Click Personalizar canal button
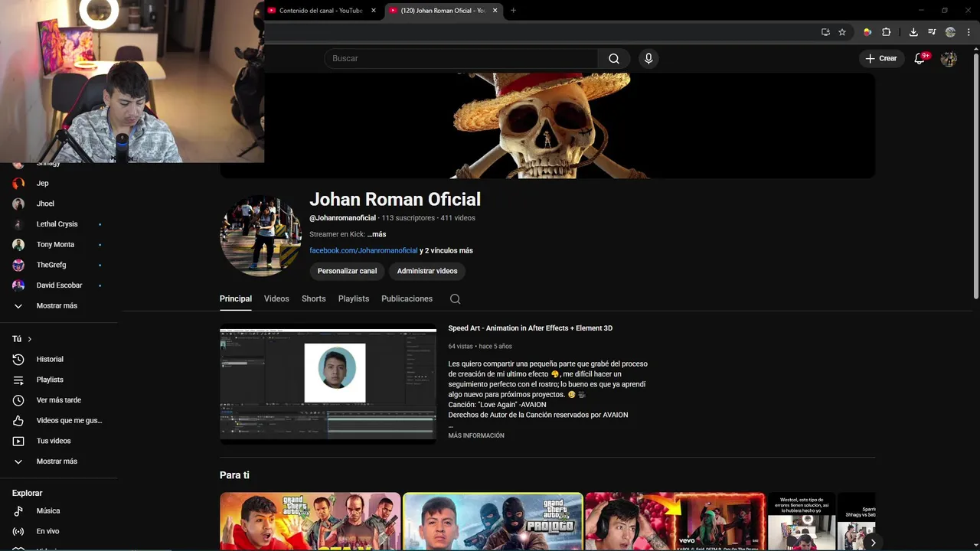 point(347,271)
